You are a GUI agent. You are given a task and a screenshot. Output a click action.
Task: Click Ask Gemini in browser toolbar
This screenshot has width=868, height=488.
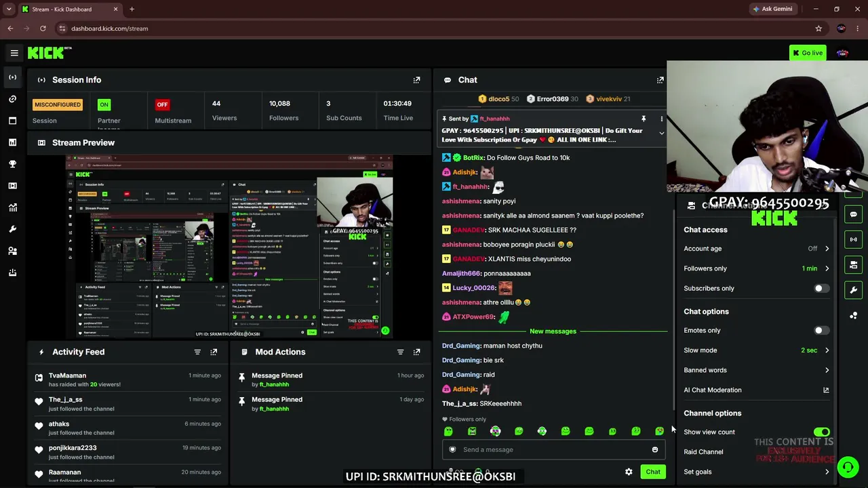point(772,9)
